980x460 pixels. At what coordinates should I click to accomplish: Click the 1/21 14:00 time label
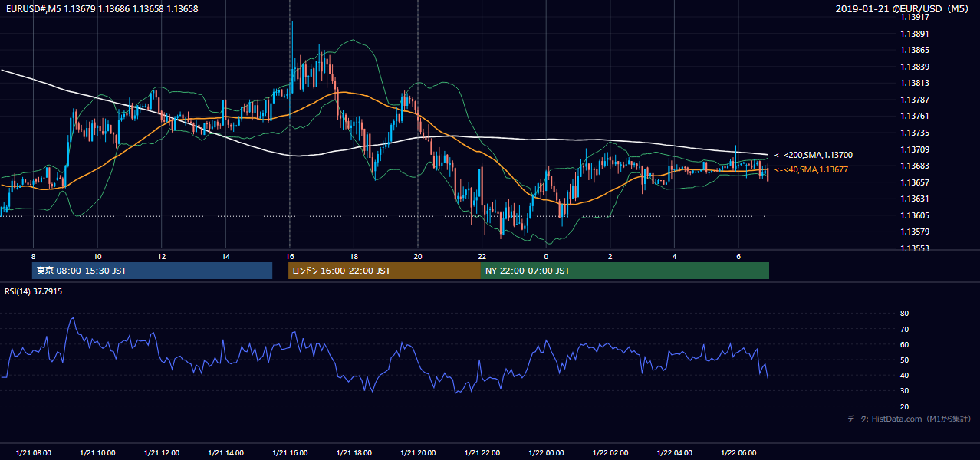tap(225, 453)
